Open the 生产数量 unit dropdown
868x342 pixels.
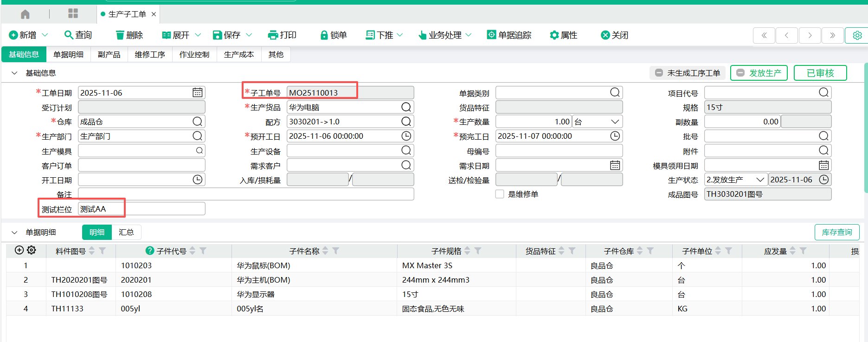pos(615,122)
